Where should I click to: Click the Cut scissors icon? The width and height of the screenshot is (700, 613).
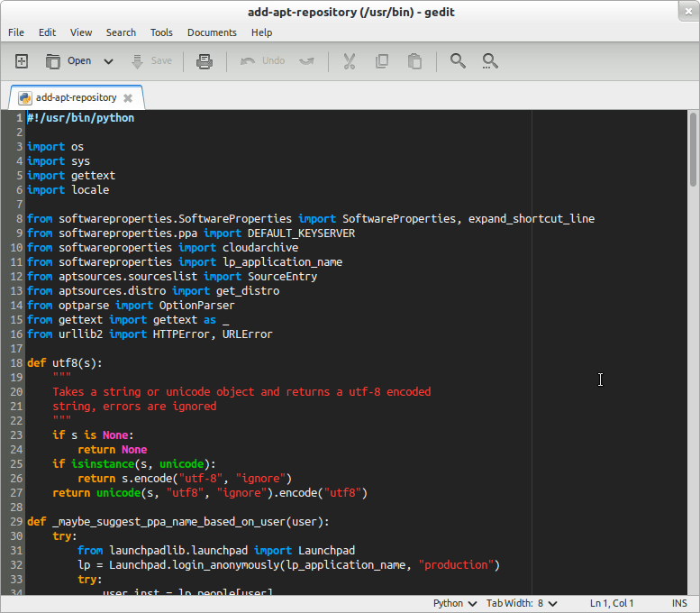(x=349, y=61)
